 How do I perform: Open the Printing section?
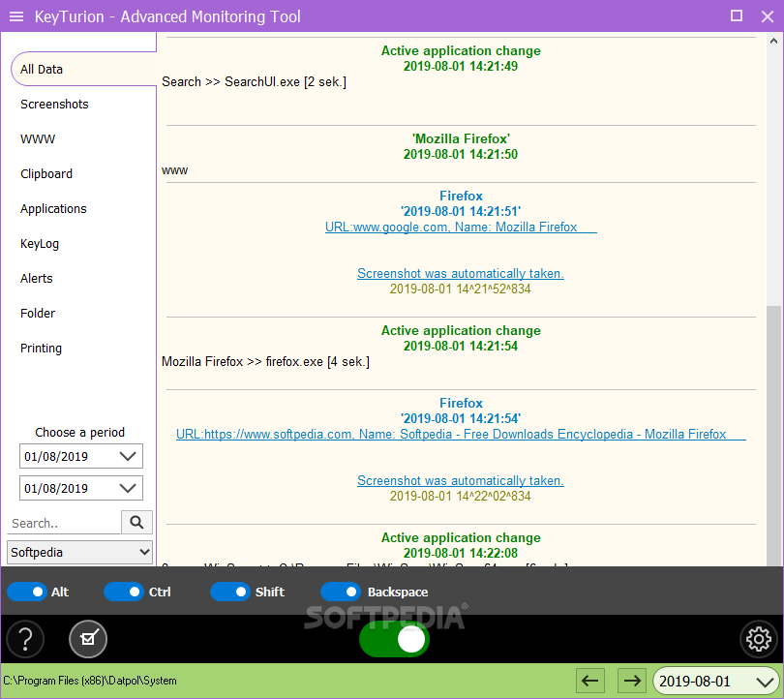(41, 349)
